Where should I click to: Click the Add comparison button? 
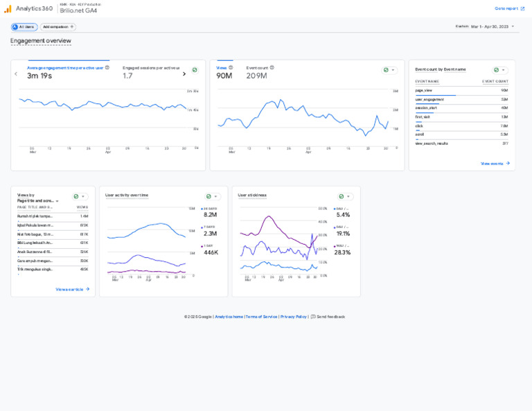pos(58,27)
